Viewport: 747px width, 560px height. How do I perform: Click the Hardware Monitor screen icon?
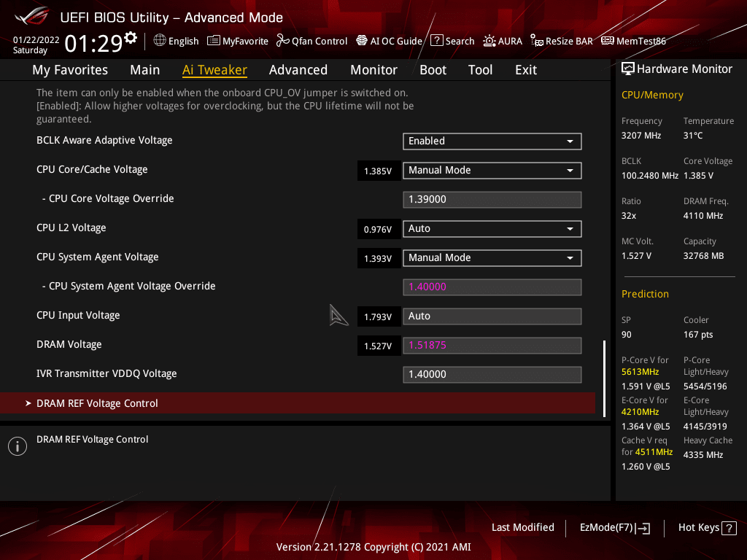point(628,69)
